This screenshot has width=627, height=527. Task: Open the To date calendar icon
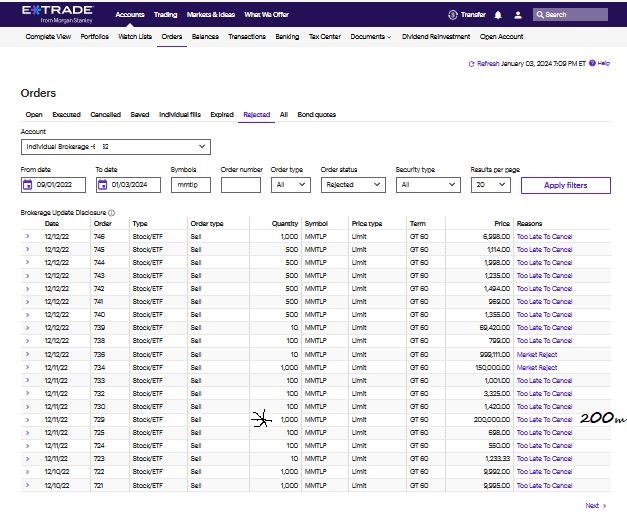102,185
